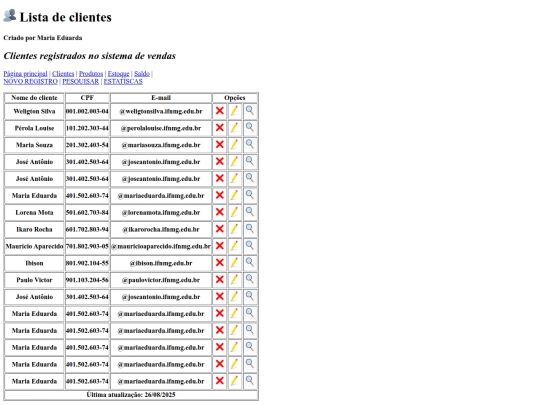Navigate to the Estoque link

click(x=118, y=74)
